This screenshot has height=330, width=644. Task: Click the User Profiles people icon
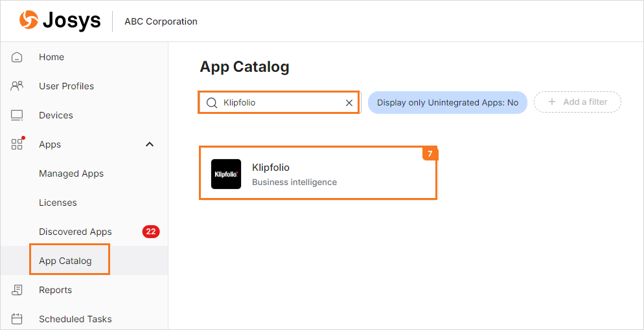(17, 86)
